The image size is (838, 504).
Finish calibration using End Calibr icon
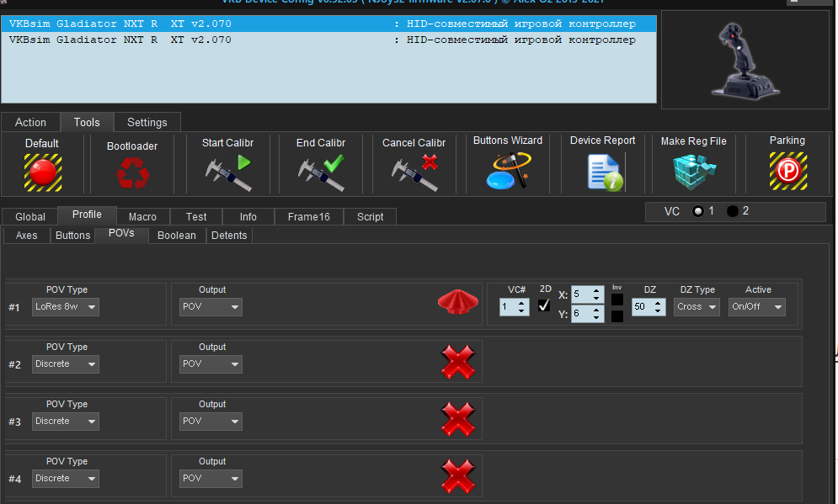321,172
